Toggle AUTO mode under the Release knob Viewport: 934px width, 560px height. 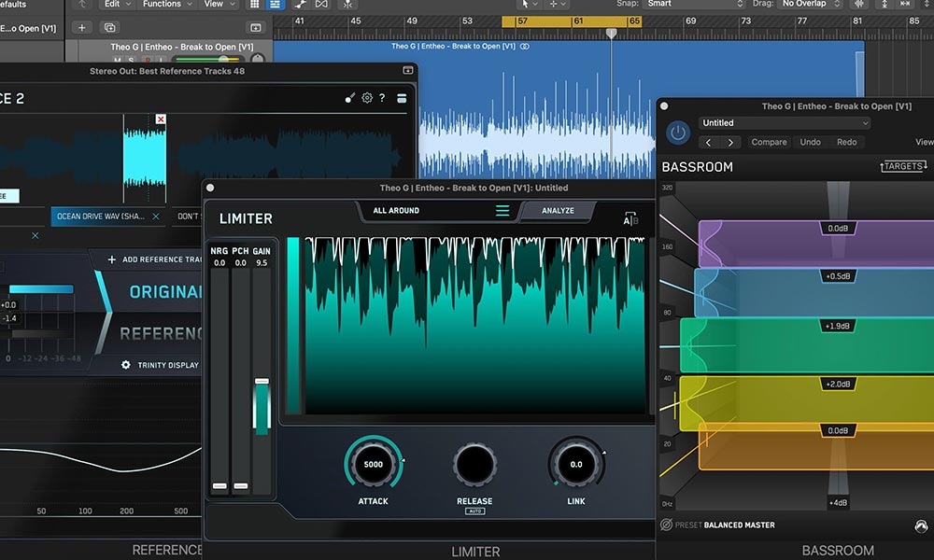[474, 509]
